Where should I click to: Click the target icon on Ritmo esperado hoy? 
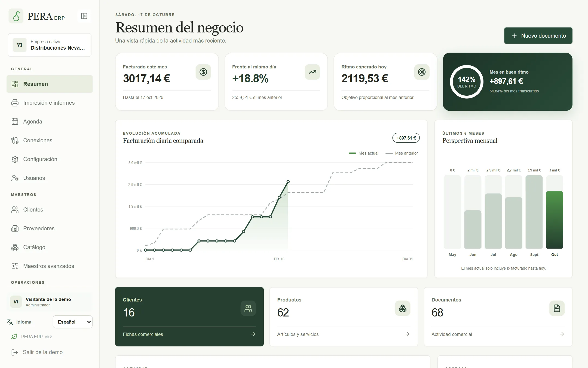pyautogui.click(x=422, y=72)
